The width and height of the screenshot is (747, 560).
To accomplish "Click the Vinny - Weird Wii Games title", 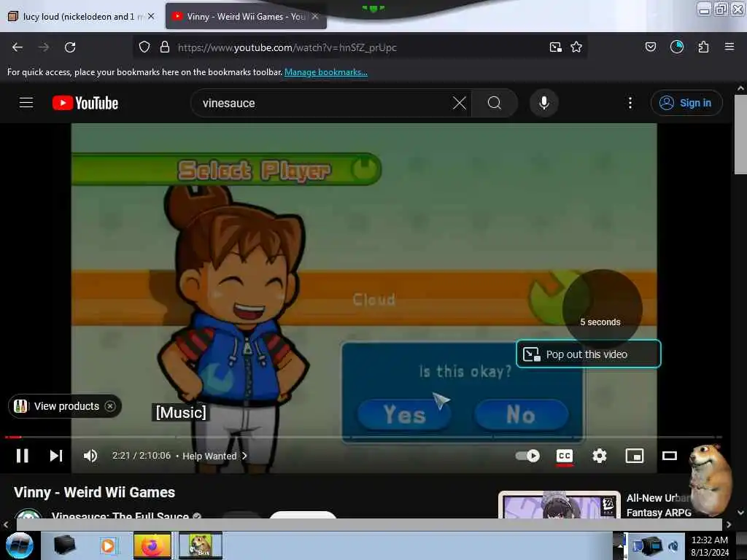I will tap(94, 492).
